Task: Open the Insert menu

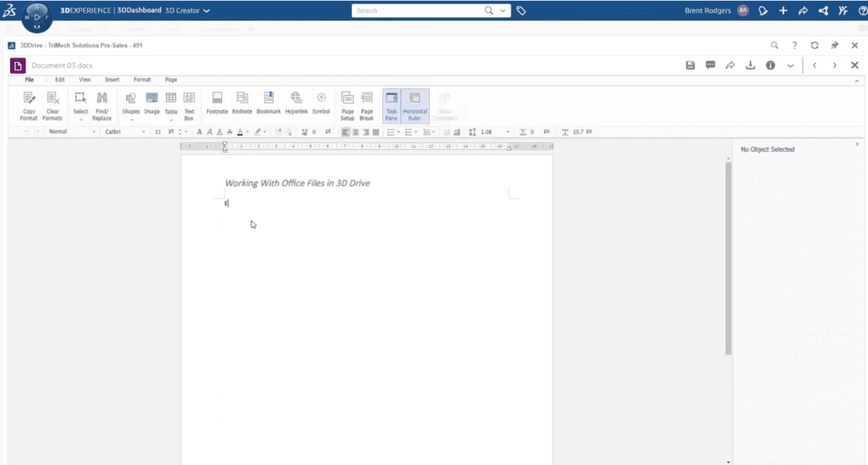Action: click(112, 80)
